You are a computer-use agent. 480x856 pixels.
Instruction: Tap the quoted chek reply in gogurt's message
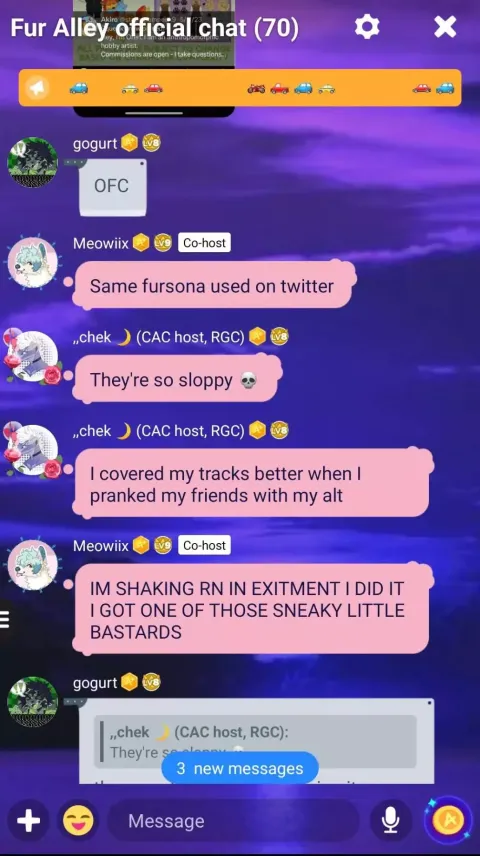tap(255, 742)
